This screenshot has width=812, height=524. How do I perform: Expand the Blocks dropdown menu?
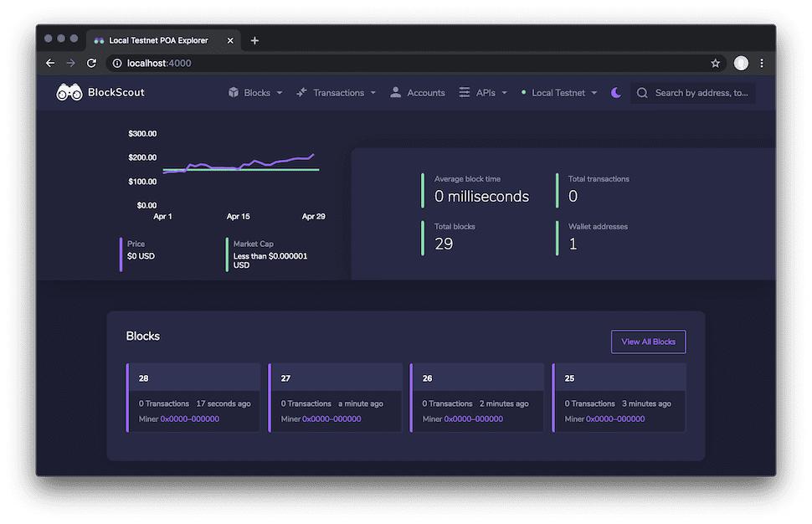pyautogui.click(x=255, y=93)
